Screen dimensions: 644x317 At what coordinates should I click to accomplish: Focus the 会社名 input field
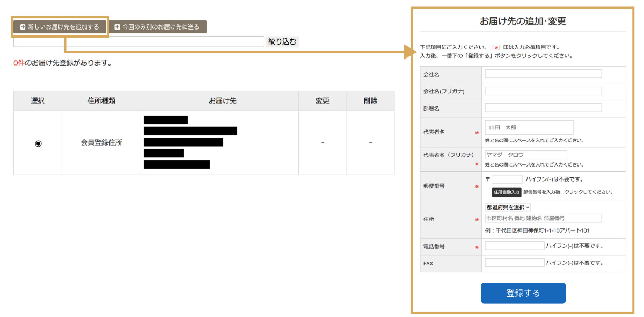pos(543,74)
